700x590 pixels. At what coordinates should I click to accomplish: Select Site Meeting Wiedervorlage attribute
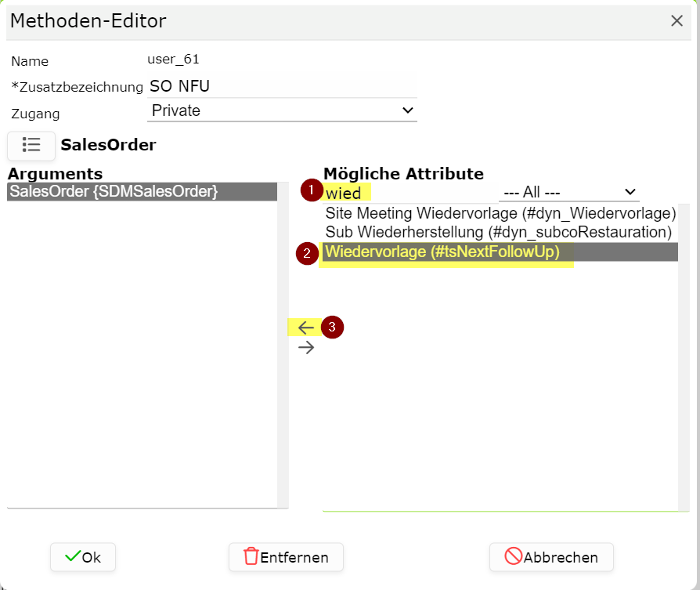(x=500, y=213)
